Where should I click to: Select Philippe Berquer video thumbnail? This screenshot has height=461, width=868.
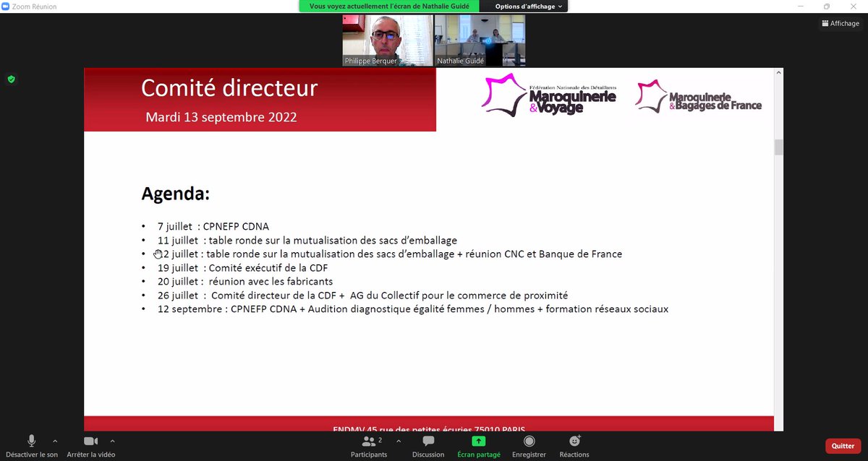click(387, 40)
